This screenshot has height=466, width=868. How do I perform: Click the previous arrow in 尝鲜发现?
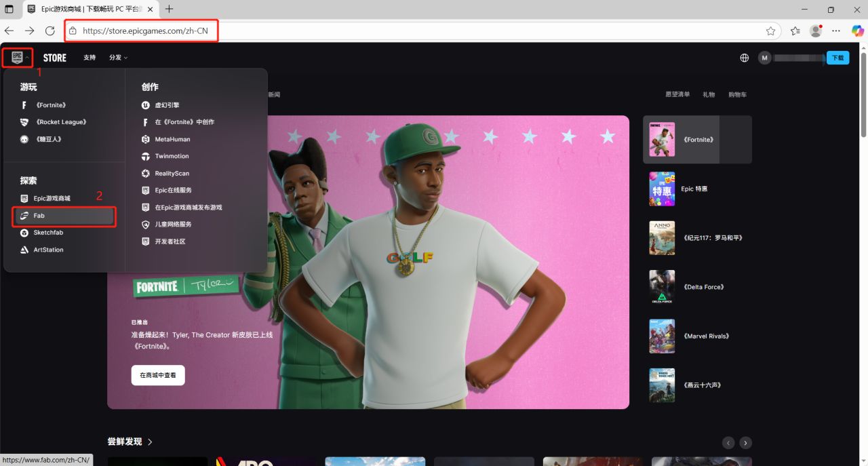728,443
